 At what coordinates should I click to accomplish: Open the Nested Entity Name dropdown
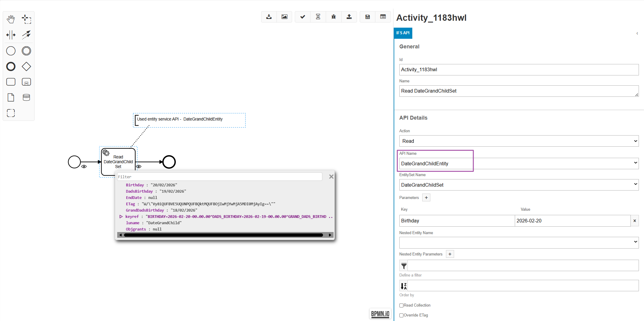click(519, 243)
